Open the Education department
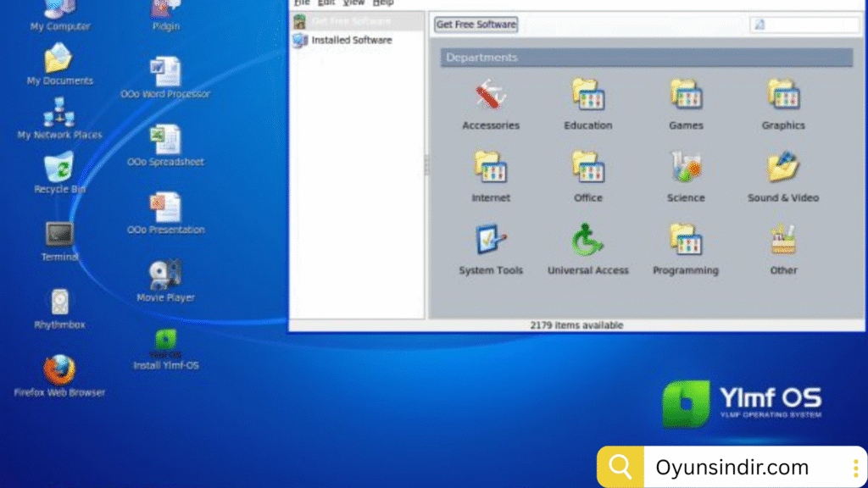The width and height of the screenshot is (868, 488). pos(587,97)
